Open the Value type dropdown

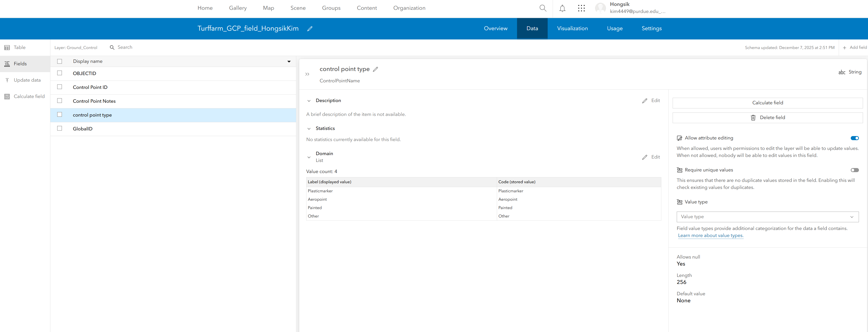pos(767,217)
